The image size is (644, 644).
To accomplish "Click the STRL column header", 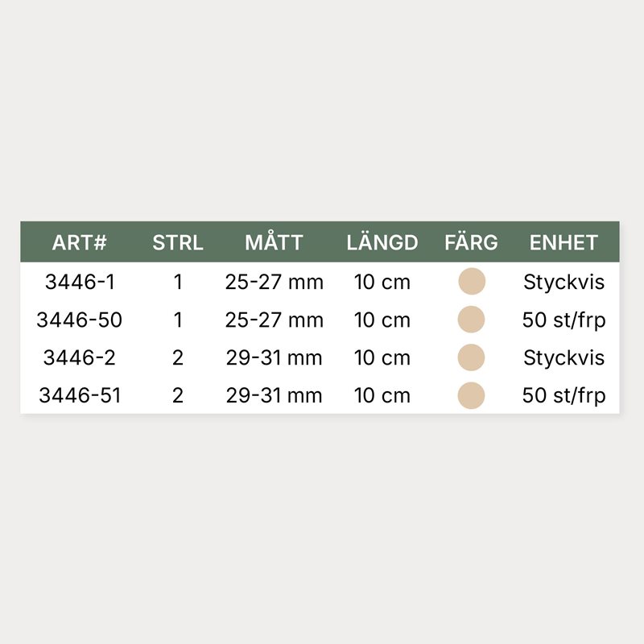I will coord(178,242).
